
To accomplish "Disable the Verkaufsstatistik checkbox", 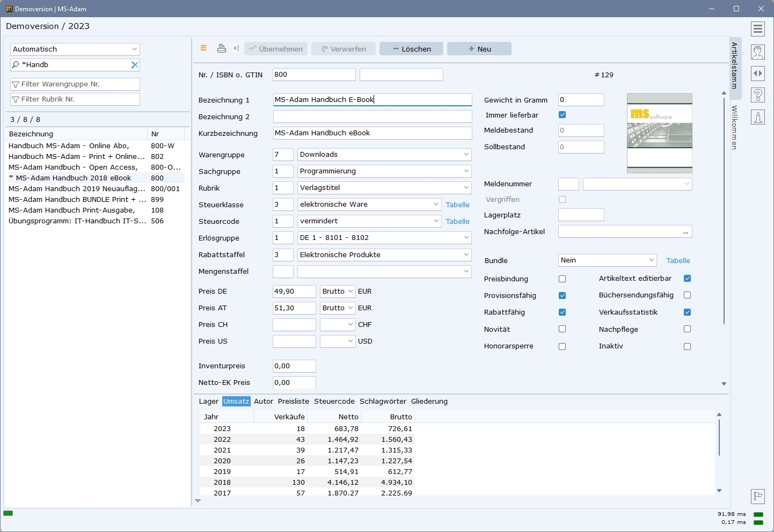I will (687, 312).
